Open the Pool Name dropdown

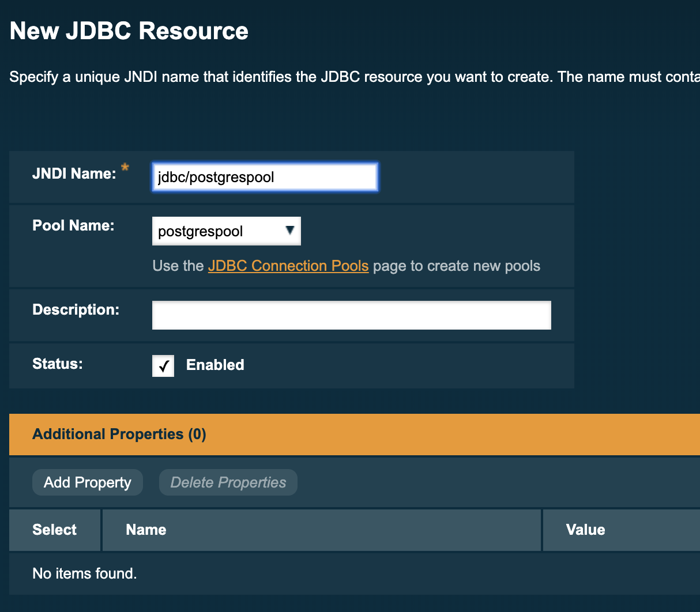pos(225,231)
